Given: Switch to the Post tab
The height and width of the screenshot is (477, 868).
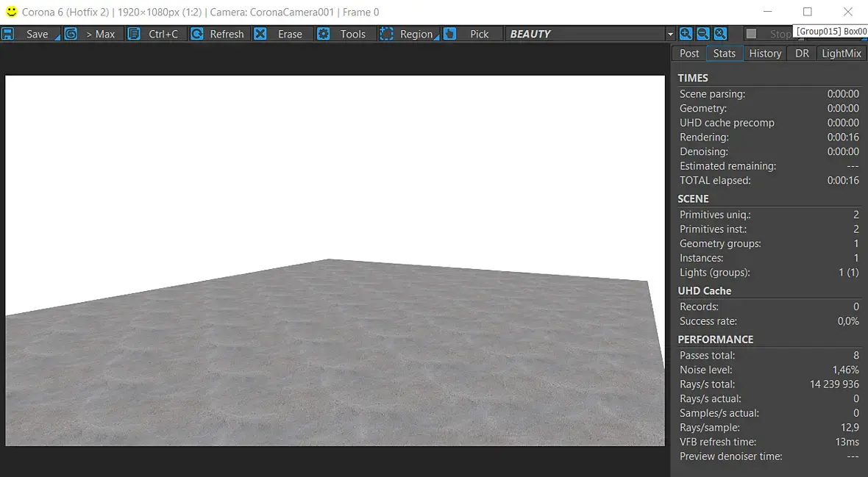Looking at the screenshot, I should (689, 53).
